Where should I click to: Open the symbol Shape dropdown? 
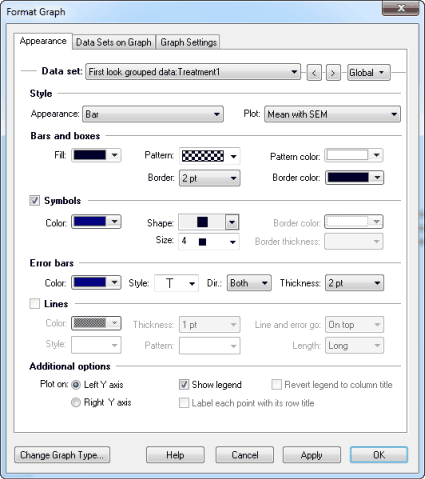[x=209, y=222]
